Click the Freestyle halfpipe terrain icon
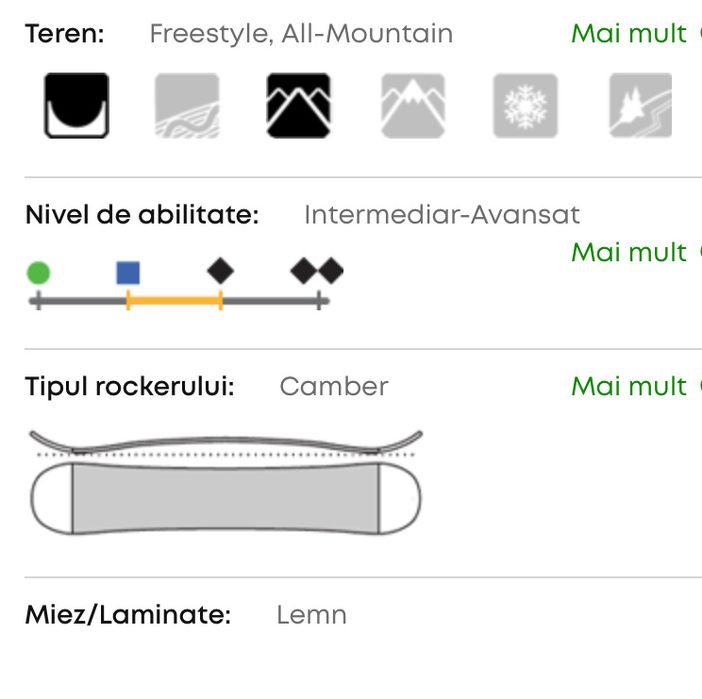 tap(76, 105)
